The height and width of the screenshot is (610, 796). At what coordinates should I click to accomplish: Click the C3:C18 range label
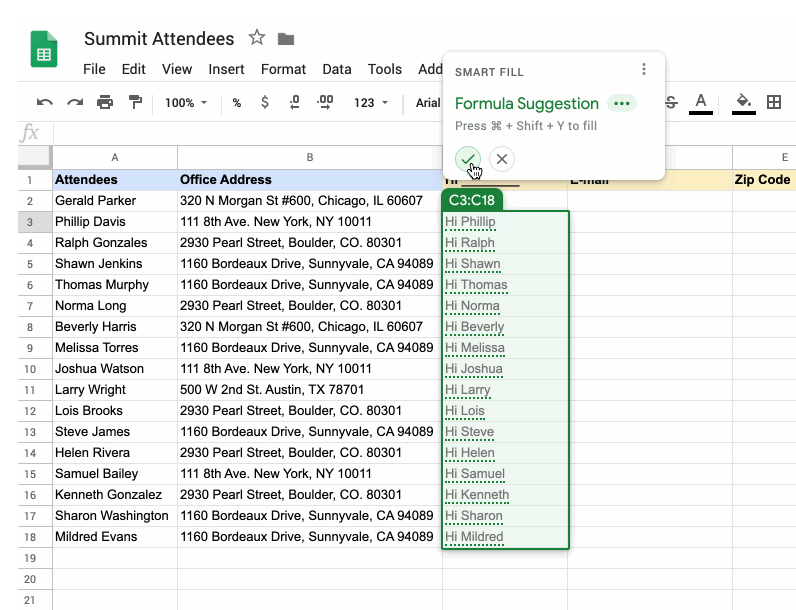472,200
